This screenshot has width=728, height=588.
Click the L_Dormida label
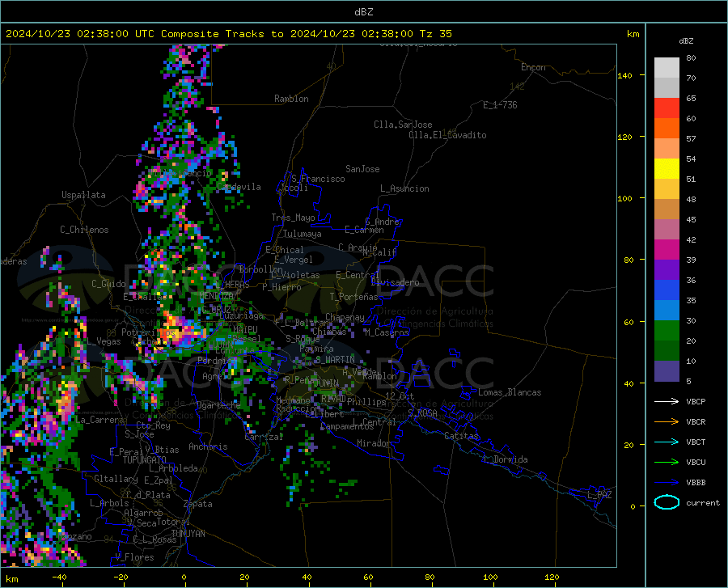(x=505, y=459)
